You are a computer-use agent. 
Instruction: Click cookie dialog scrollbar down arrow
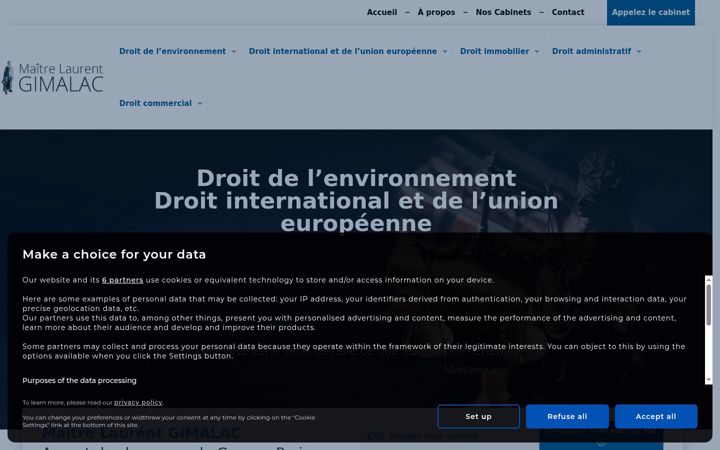pyautogui.click(x=709, y=380)
